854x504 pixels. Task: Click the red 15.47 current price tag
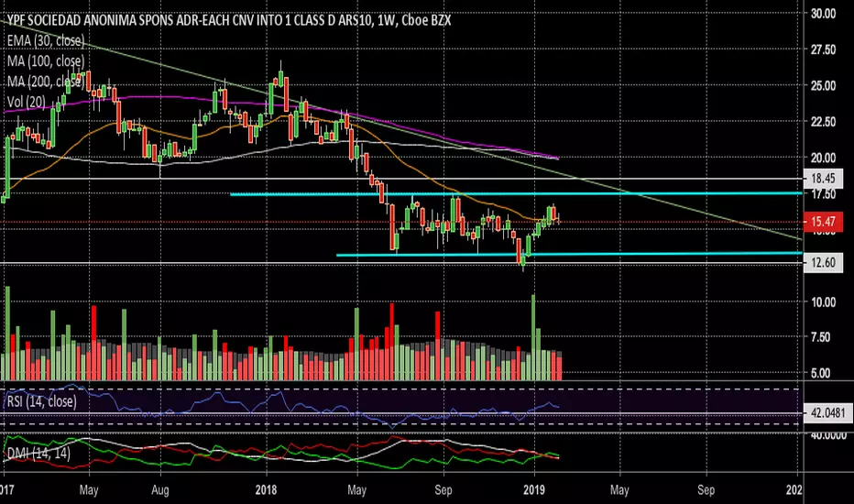pyautogui.click(x=823, y=222)
